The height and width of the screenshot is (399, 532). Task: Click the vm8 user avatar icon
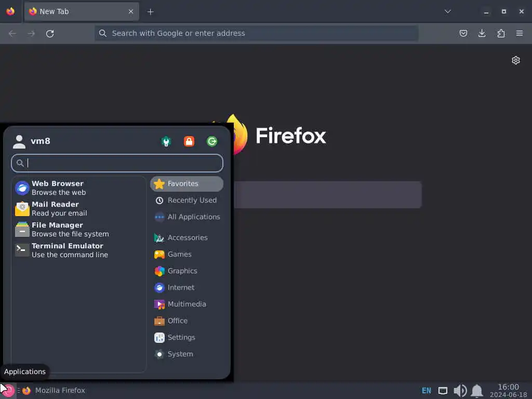click(x=19, y=141)
